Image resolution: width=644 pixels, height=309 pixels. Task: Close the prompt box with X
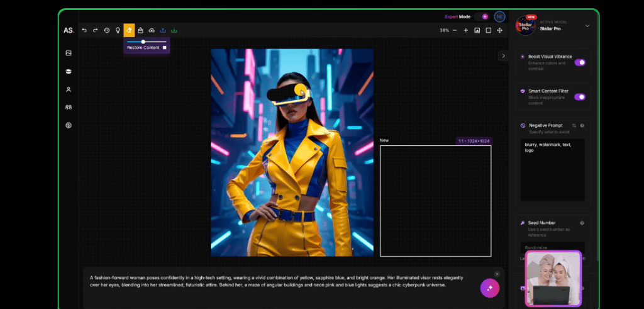[x=497, y=274]
